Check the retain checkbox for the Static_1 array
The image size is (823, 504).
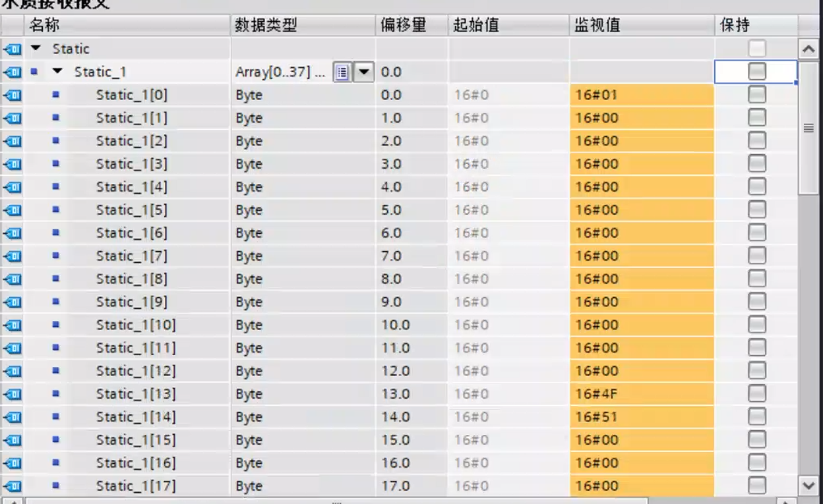click(x=756, y=72)
